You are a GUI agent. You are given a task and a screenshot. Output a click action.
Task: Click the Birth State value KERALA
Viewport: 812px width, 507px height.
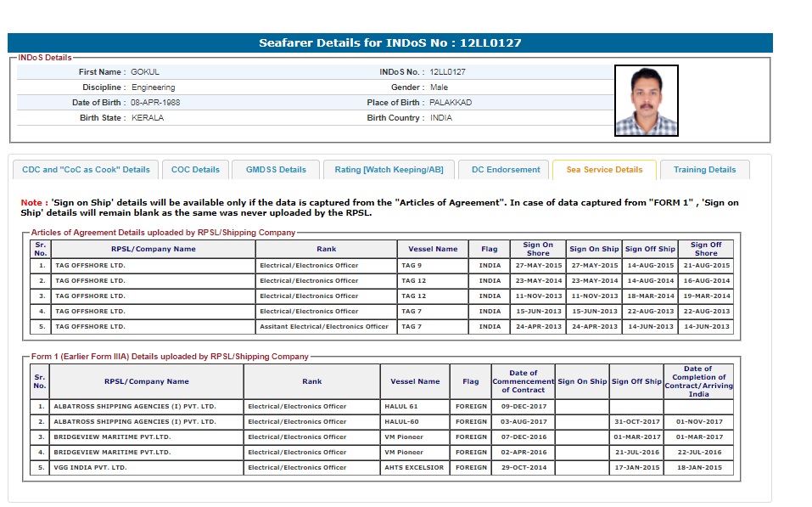[x=148, y=118]
